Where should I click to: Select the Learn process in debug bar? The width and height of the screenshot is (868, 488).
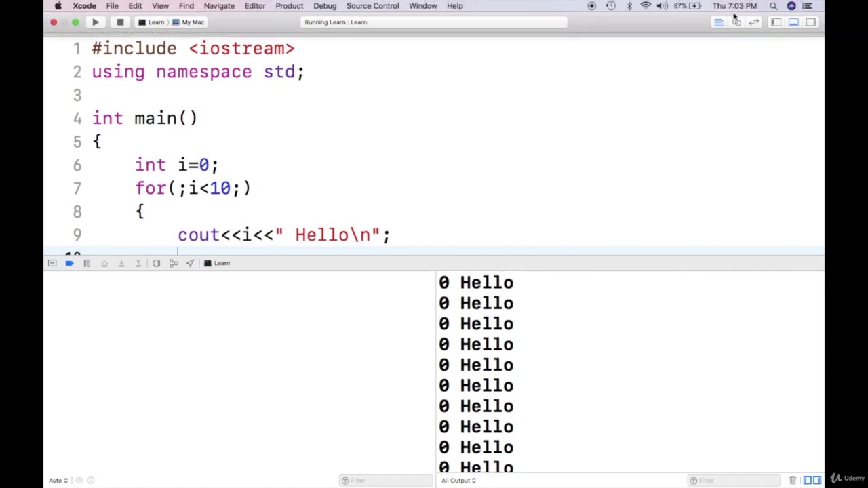point(218,263)
